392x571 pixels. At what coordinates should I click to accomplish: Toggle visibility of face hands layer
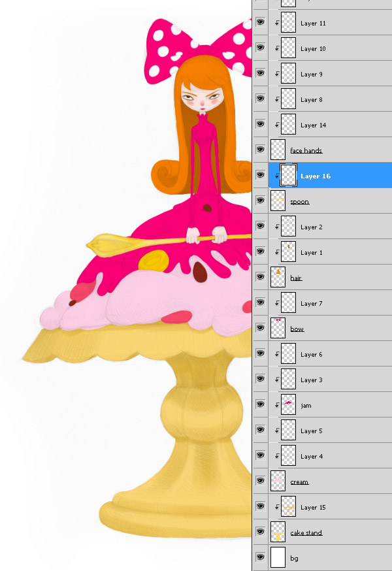(260, 150)
